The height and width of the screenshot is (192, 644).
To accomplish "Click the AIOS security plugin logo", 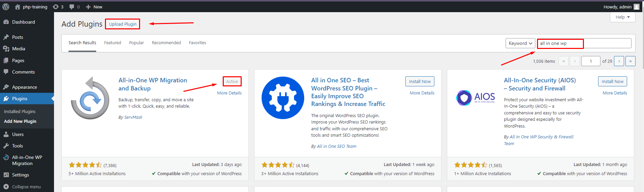I will 476,98.
